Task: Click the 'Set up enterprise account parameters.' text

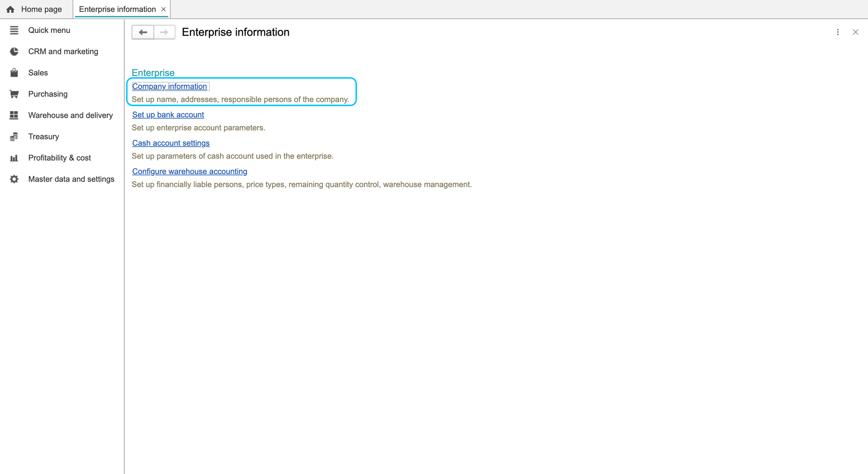Action: [199, 128]
